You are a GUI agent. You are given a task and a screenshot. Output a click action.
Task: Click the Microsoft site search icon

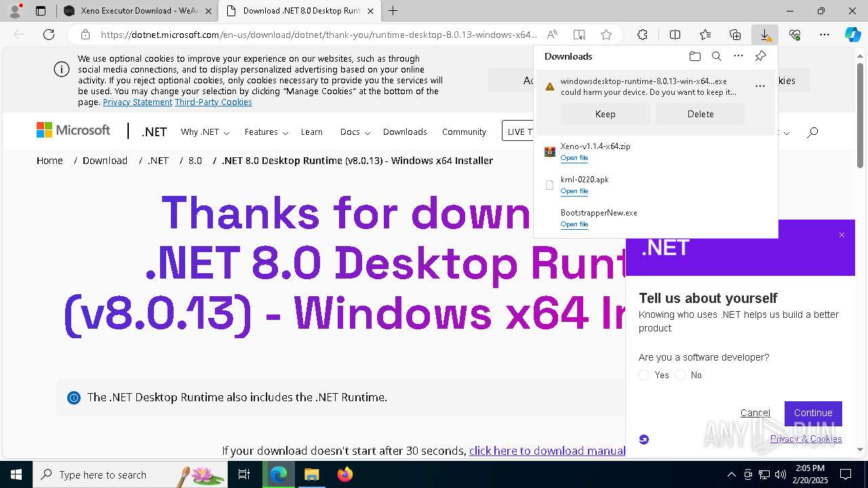point(812,131)
